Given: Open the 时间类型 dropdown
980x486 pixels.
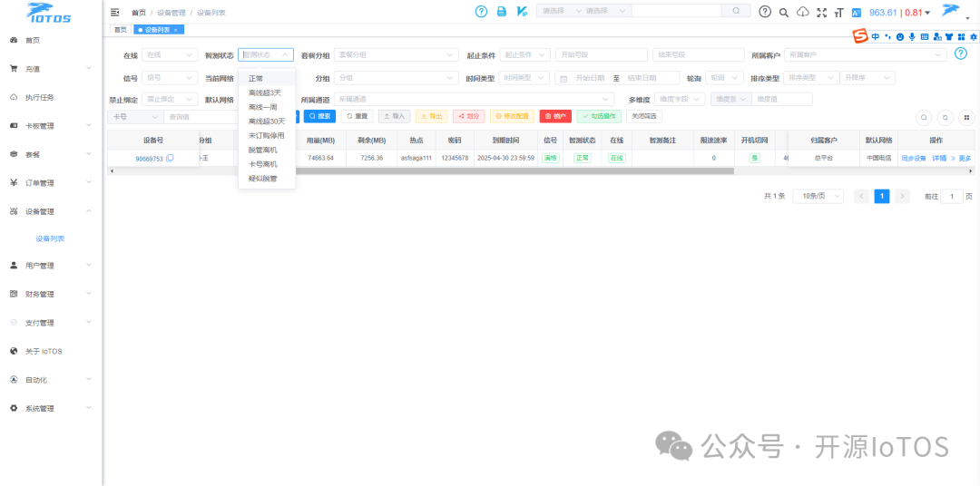Looking at the screenshot, I should point(525,78).
